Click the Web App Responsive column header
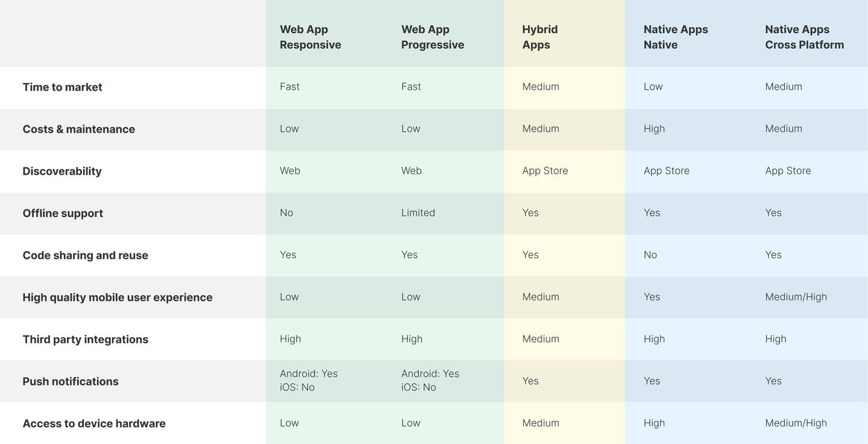The width and height of the screenshot is (868, 444). [310, 37]
